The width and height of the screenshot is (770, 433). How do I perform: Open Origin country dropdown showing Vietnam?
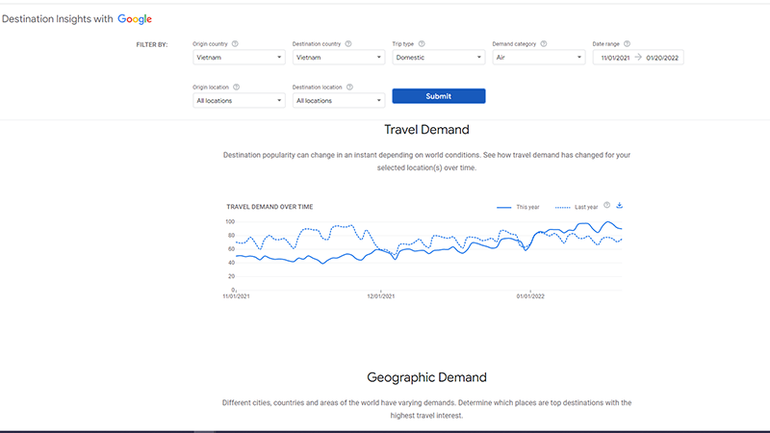coord(238,58)
